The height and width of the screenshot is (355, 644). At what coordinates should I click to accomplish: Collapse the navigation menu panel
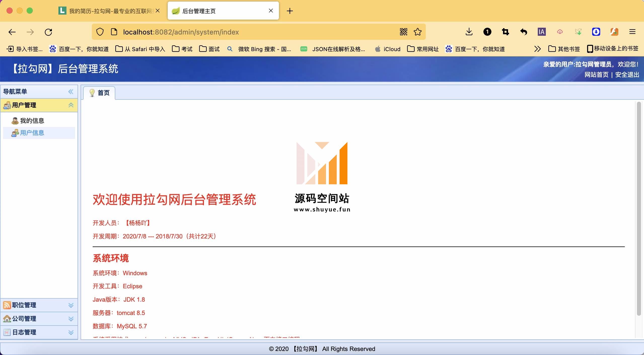point(71,92)
